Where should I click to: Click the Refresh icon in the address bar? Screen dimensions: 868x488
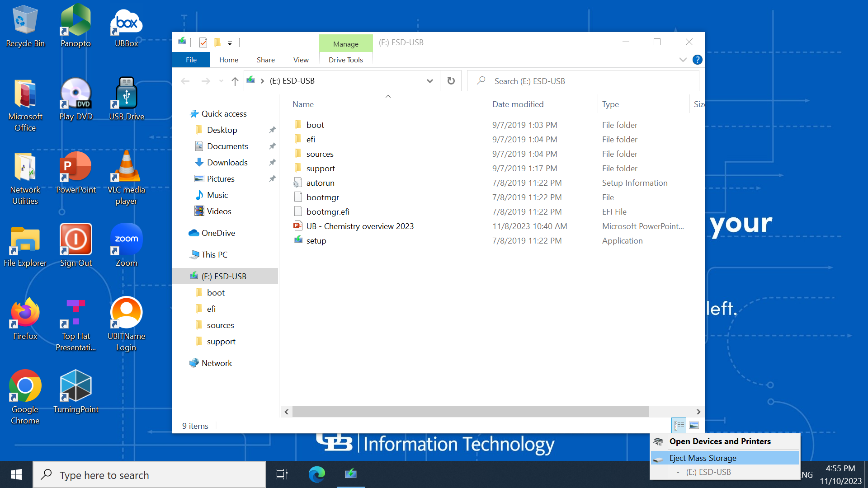coord(451,80)
